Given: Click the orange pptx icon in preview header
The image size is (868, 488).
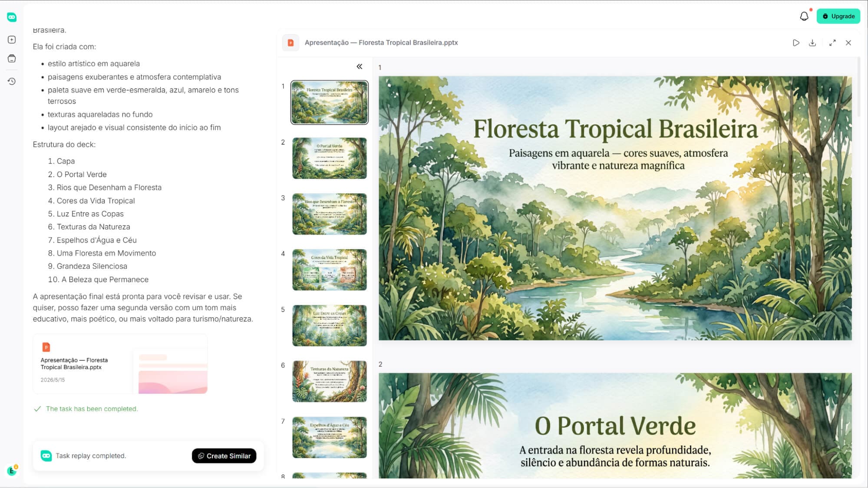Looking at the screenshot, I should point(290,43).
